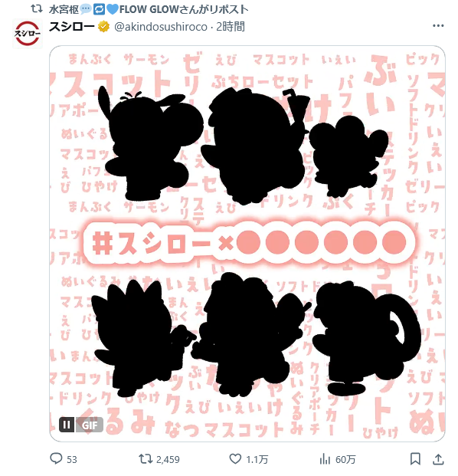Viewport: 458px width, 476px height.
Task: Open the three-dot more options menu
Action: (438, 26)
